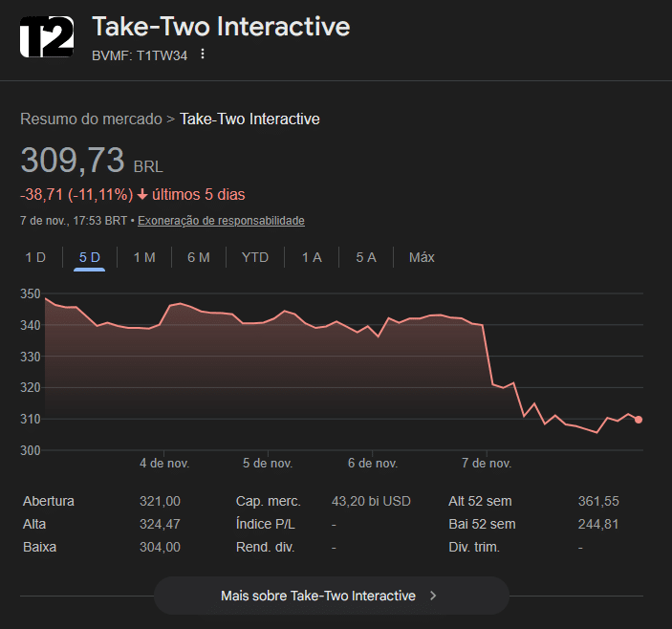Click the 309,73 price value
The width and height of the screenshot is (672, 629).
coord(73,161)
